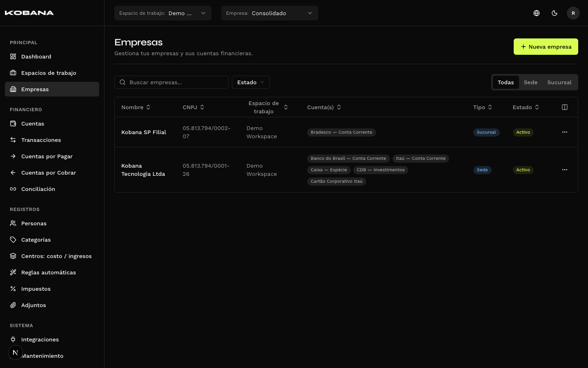Click the Conciliación link icon
Screen dimensions: 588x368
[x=13, y=189]
